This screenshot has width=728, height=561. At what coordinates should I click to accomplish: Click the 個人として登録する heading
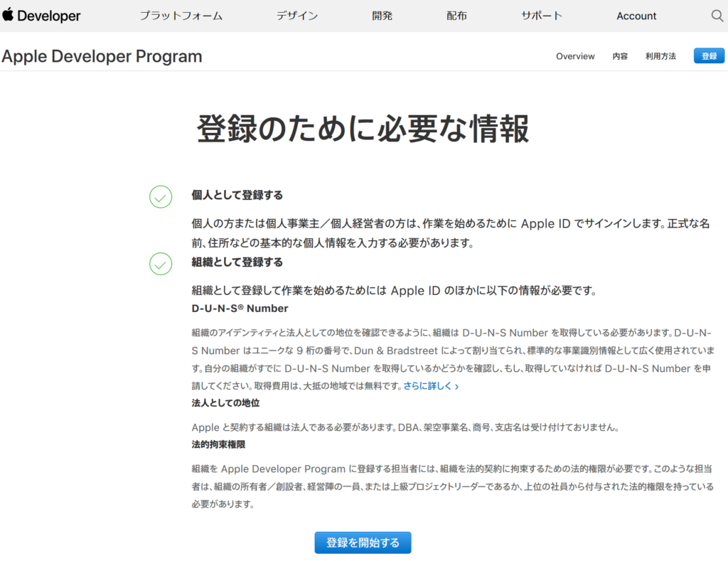pyautogui.click(x=237, y=195)
